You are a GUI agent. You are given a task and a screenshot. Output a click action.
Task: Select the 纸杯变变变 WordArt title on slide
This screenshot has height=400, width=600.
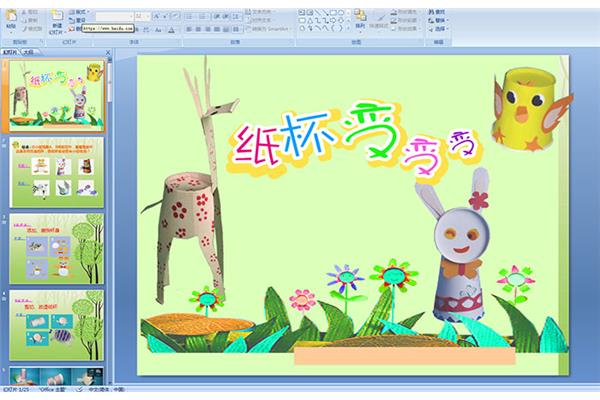[354, 144]
